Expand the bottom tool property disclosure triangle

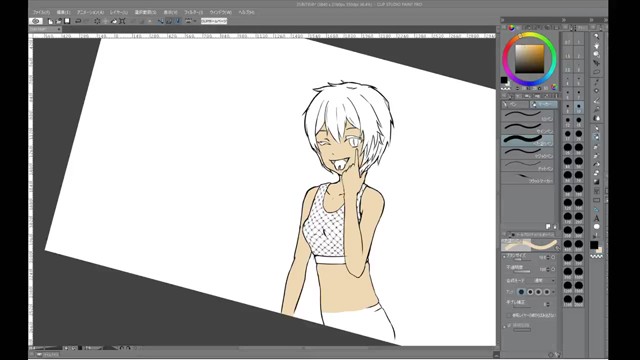pos(504,327)
